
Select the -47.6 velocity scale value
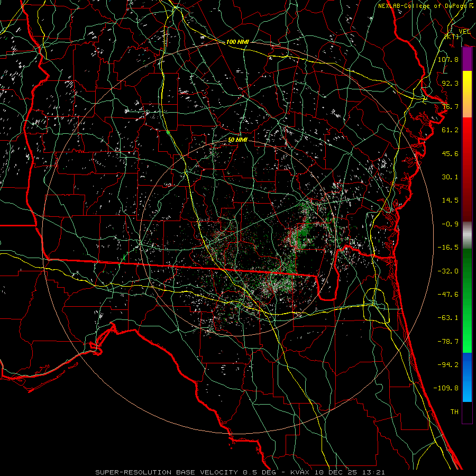(x=448, y=295)
